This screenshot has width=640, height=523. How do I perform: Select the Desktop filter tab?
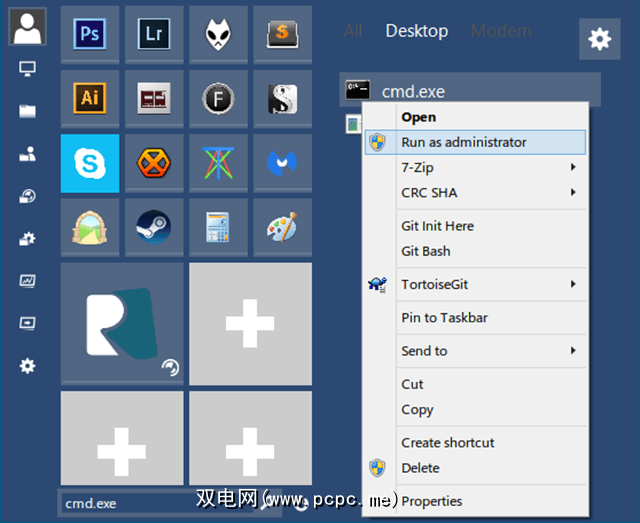coord(417,31)
